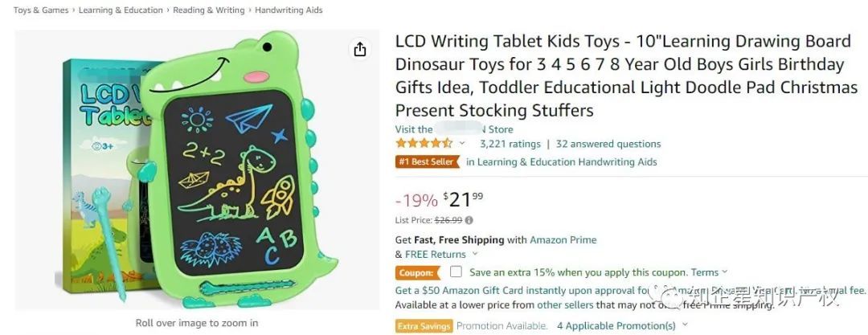The width and height of the screenshot is (868, 335).
Task: Expand the star ratings breakdown chevron
Action: pyautogui.click(x=462, y=144)
